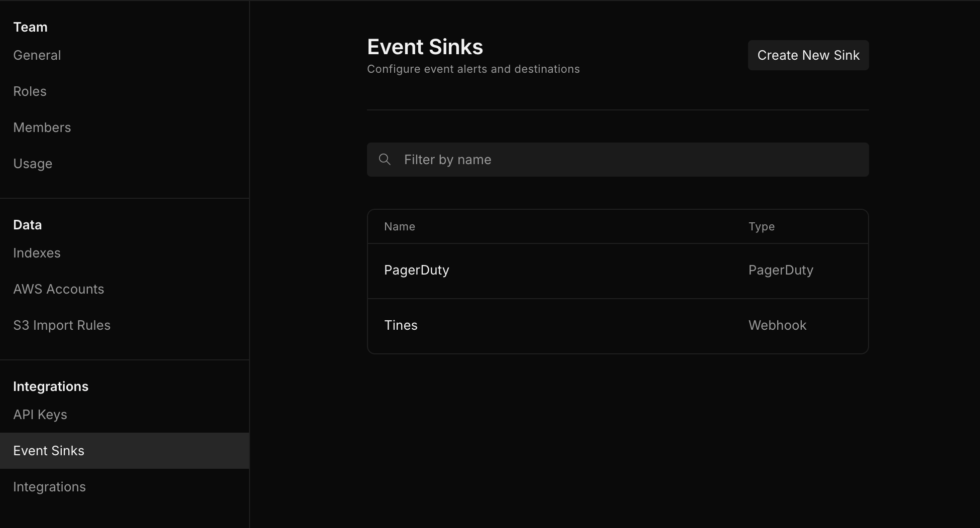
Task: Click the Event Sinks page heading
Action: point(425,47)
